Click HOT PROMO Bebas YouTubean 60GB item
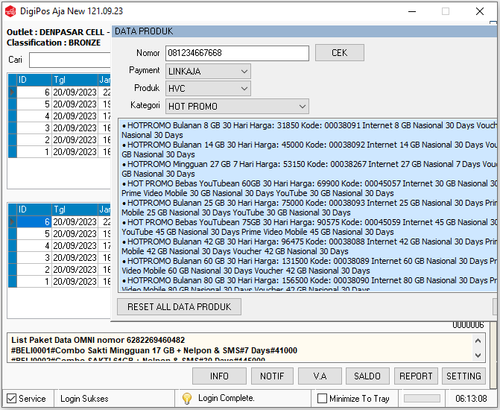Viewport: 500px width, 410px height. (x=309, y=188)
